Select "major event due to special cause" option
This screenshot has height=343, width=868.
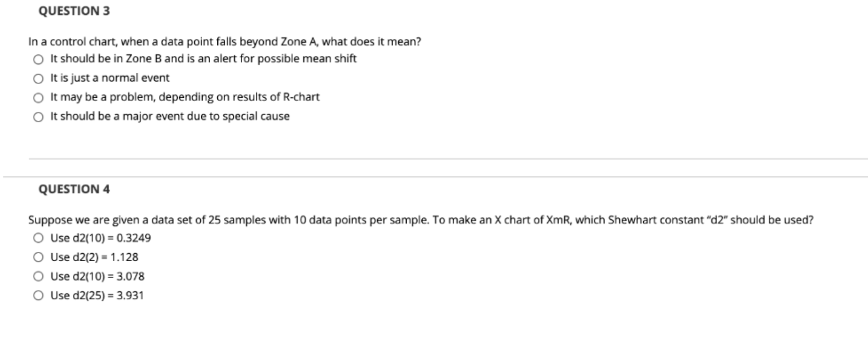(x=39, y=116)
